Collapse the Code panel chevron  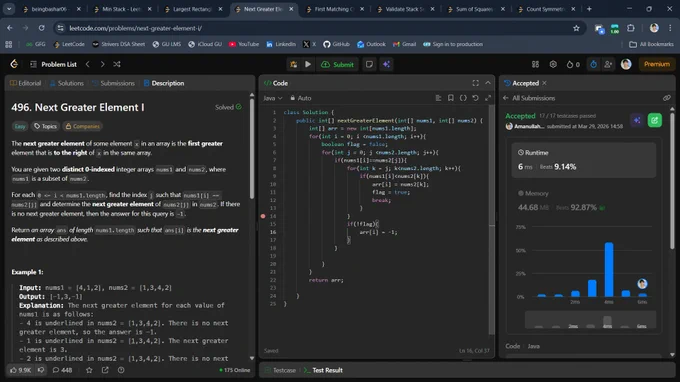coord(488,83)
